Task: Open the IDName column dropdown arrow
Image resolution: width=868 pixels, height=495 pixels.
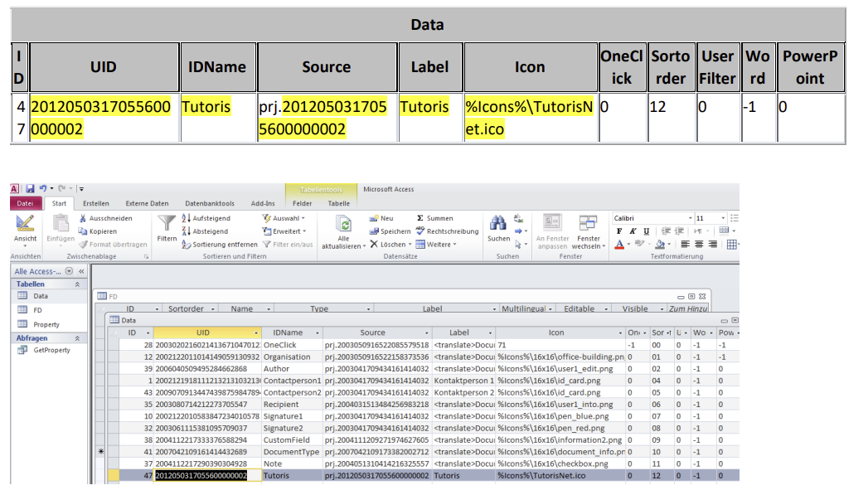Action: coord(318,332)
